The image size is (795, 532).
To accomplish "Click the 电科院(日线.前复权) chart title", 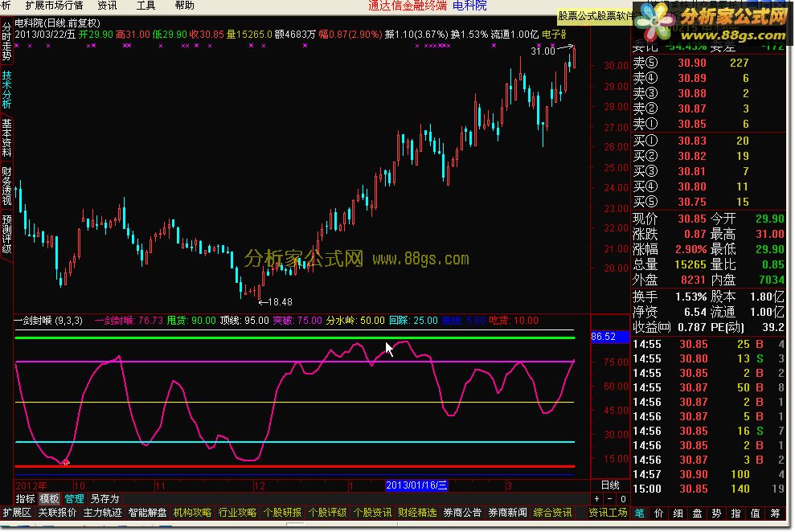I will coord(58,23).
